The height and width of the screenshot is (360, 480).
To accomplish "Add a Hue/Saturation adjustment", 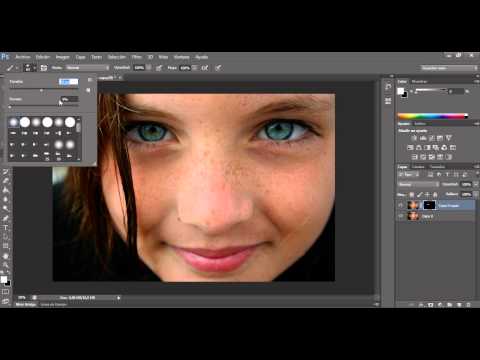I will pyautogui.click(x=410, y=147).
